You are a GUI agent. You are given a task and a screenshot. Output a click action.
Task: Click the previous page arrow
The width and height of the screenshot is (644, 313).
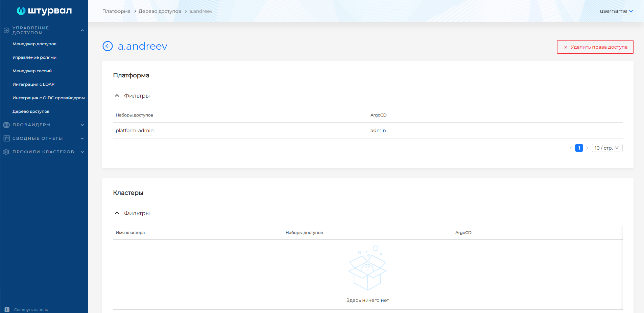(x=571, y=148)
